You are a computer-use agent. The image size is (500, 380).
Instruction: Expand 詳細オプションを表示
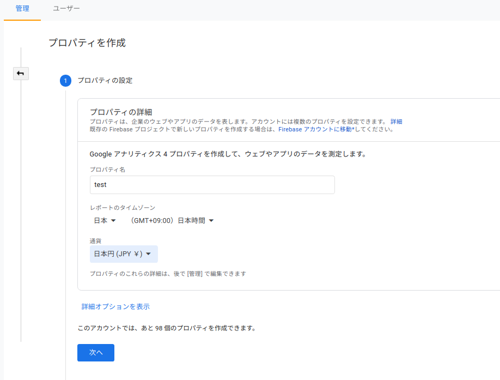click(x=116, y=307)
